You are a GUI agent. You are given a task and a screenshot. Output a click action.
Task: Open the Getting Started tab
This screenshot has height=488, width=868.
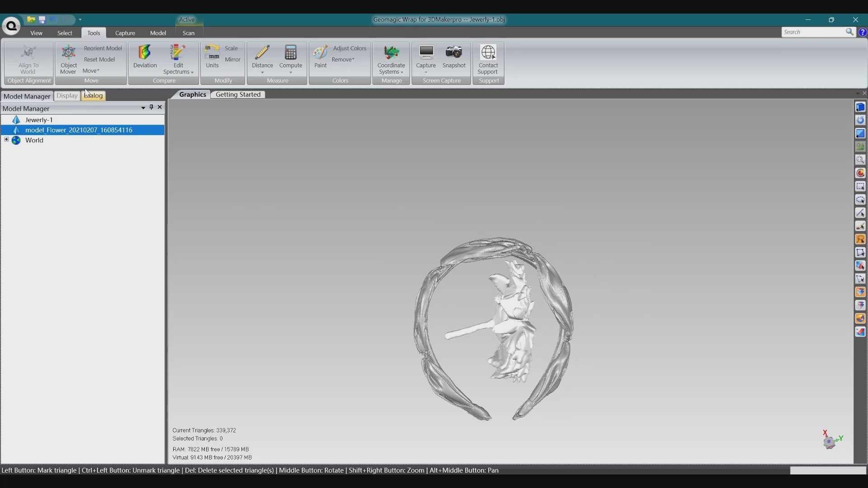click(x=238, y=94)
